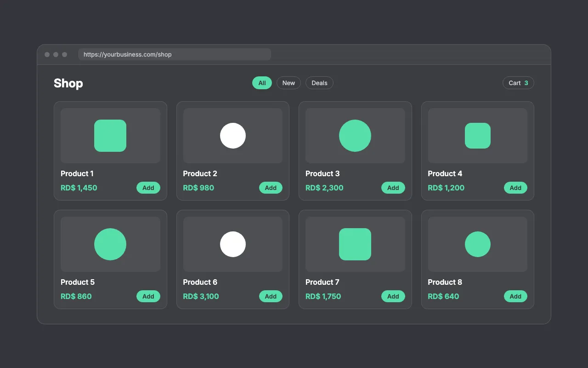
Task: Open the Cart with 3 items
Action: [518, 83]
